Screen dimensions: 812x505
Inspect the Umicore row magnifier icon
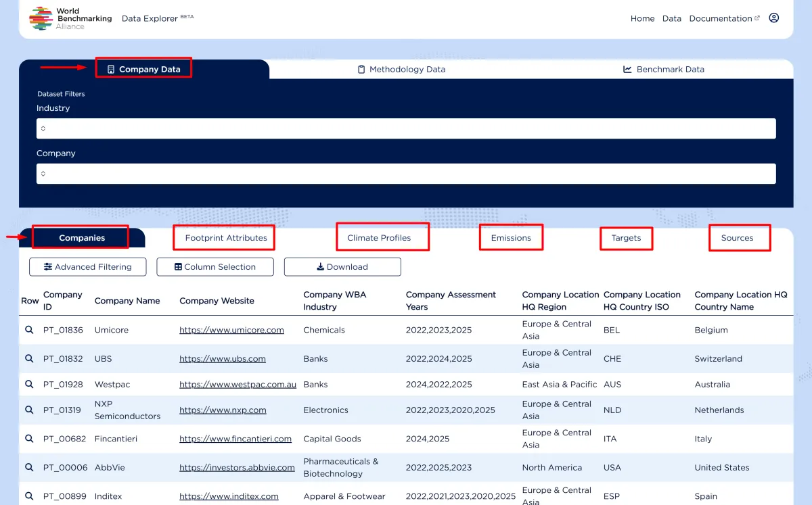click(x=29, y=330)
